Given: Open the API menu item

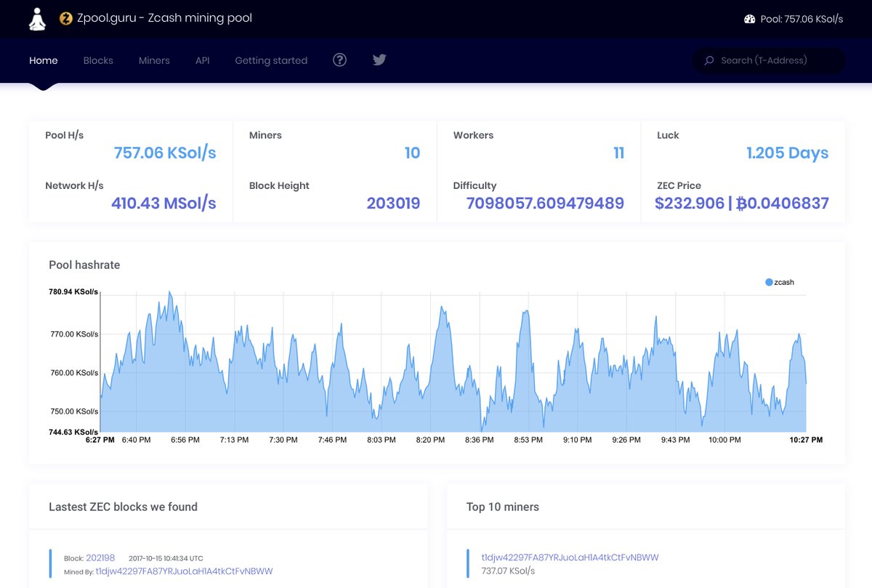Looking at the screenshot, I should coord(202,60).
